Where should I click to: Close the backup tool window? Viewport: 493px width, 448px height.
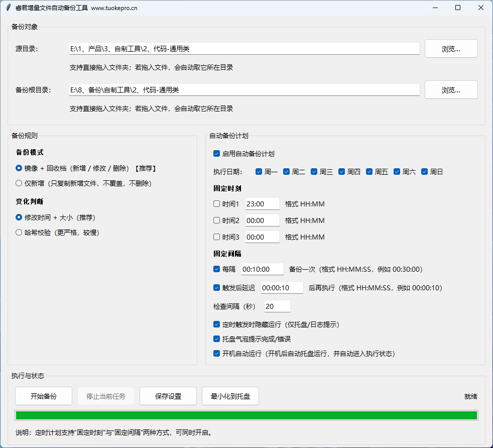point(481,8)
